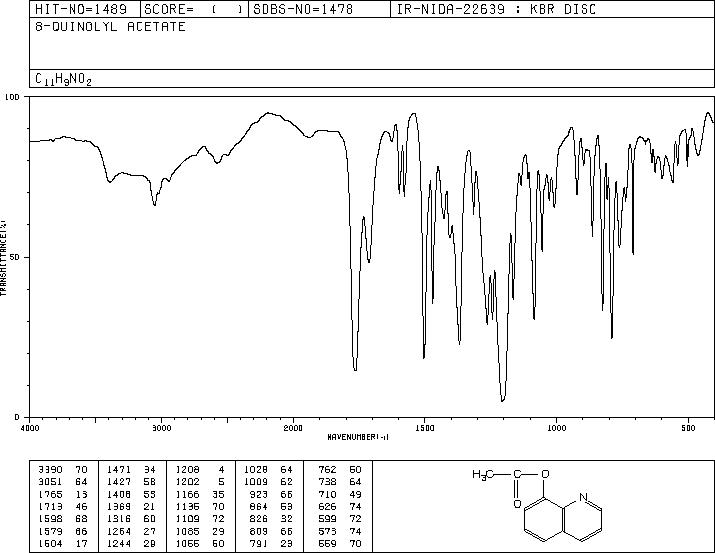Click the 826 peak table entry

272,519
